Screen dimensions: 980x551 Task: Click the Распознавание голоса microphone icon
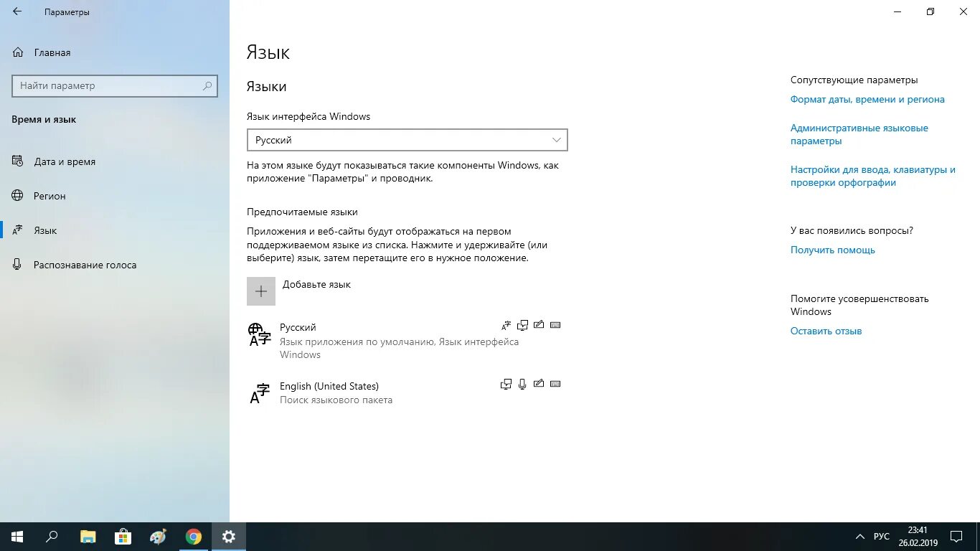(x=18, y=265)
